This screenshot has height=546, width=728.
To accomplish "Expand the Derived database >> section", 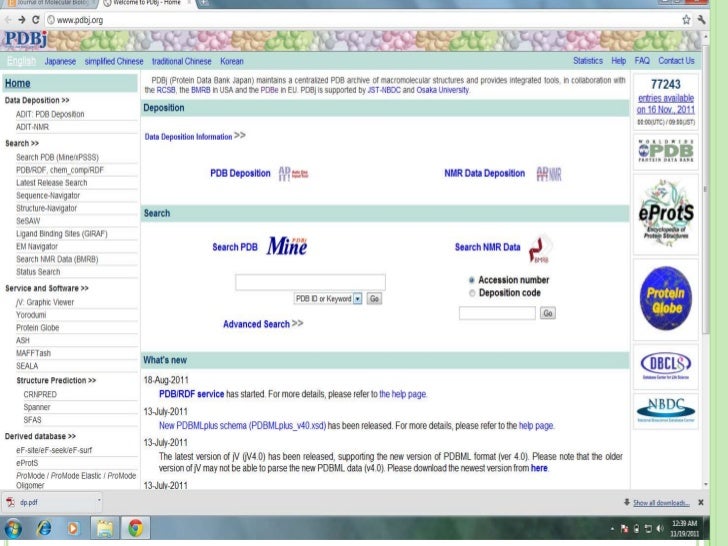I will pyautogui.click(x=40, y=436).
